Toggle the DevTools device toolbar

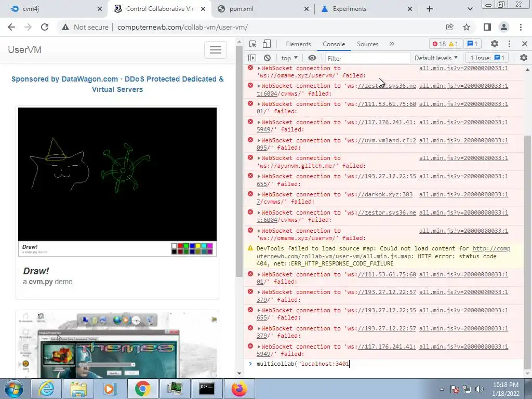(267, 44)
